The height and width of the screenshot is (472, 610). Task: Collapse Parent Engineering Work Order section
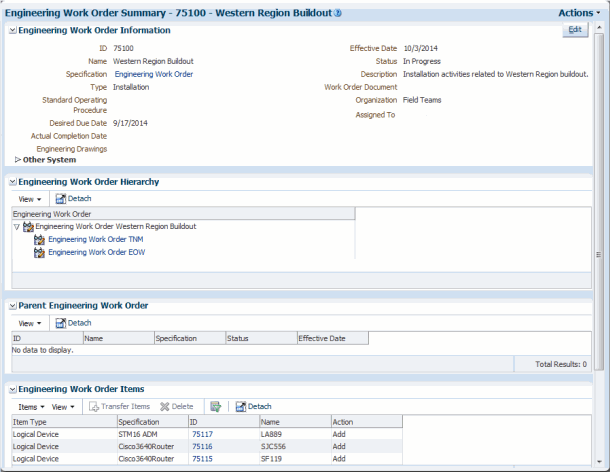(13, 306)
